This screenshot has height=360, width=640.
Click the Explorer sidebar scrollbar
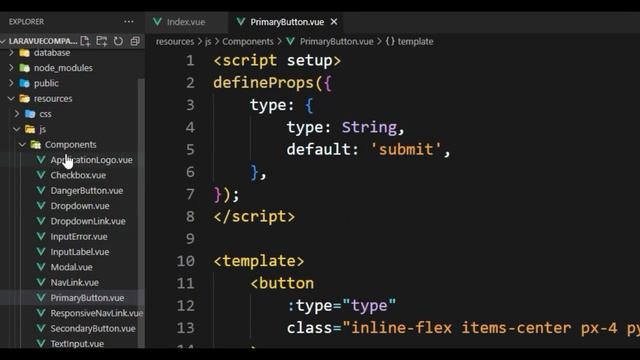click(x=141, y=212)
